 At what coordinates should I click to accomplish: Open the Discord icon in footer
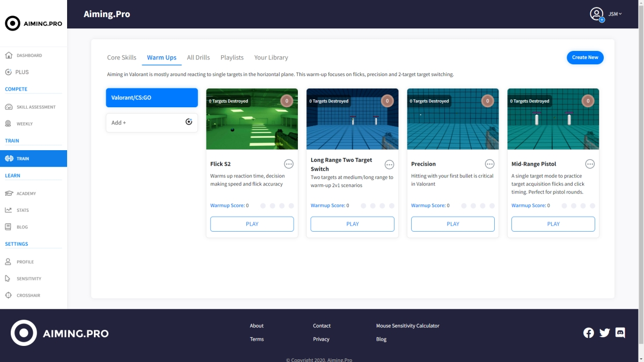point(620,333)
